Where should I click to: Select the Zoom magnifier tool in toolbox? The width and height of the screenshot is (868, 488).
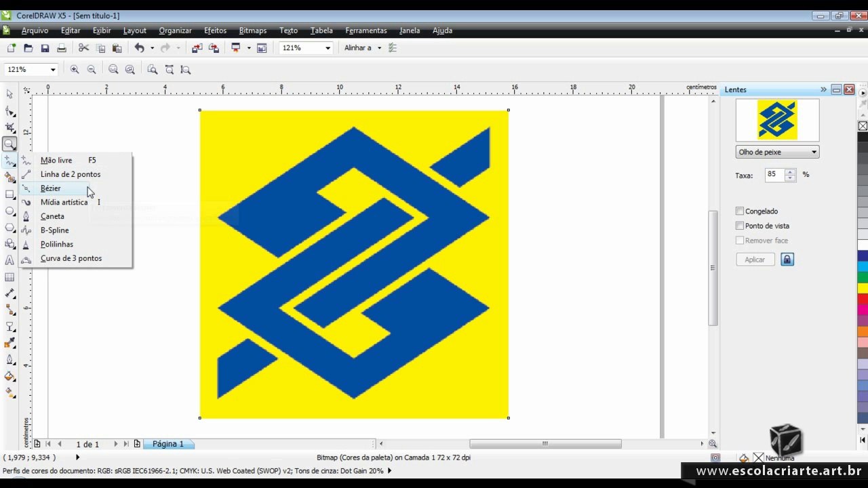[9, 144]
